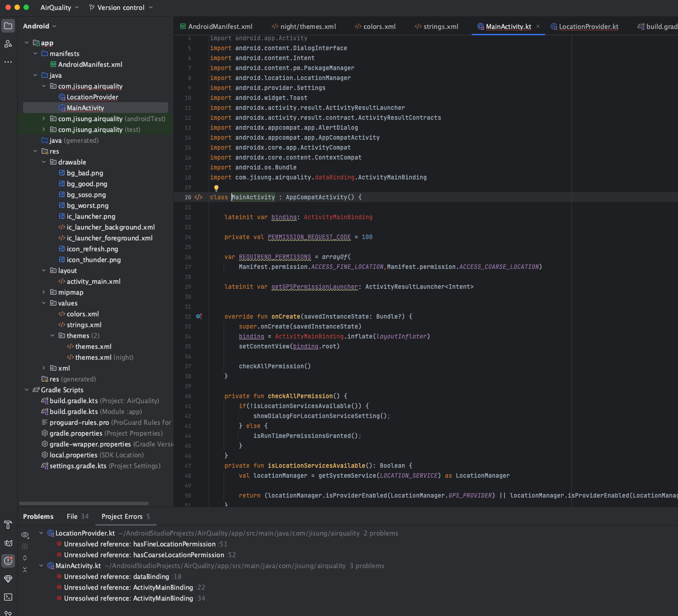The image size is (678, 616).
Task: Open the App Quality Insights diamond icon
Action: pos(8,579)
